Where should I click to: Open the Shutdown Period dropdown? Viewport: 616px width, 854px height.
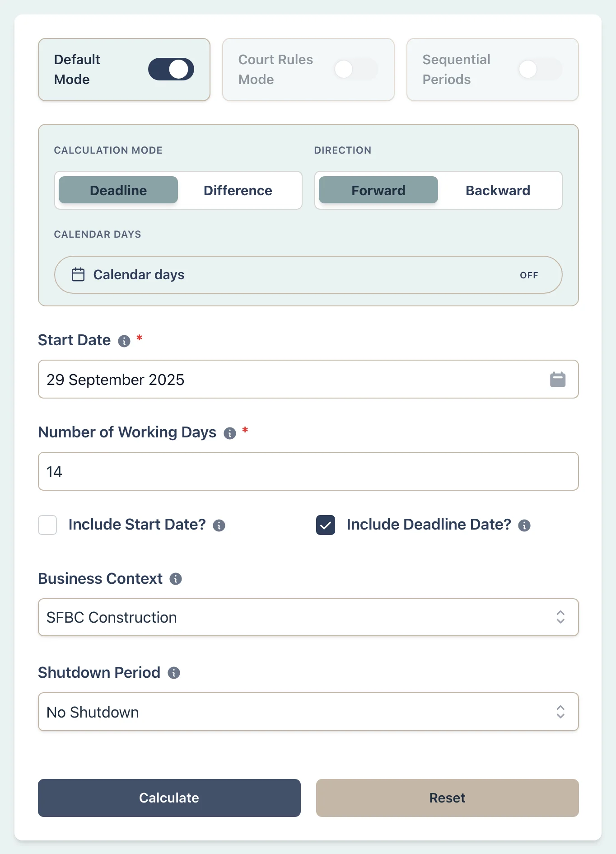(x=308, y=712)
